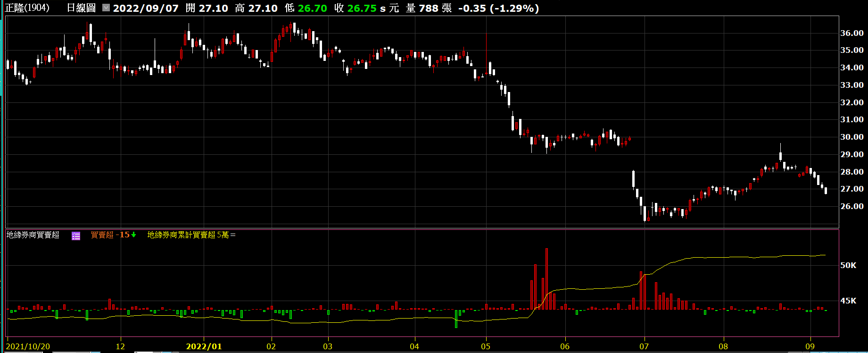
Task: Click the green closing price 26.75
Action: pos(362,8)
